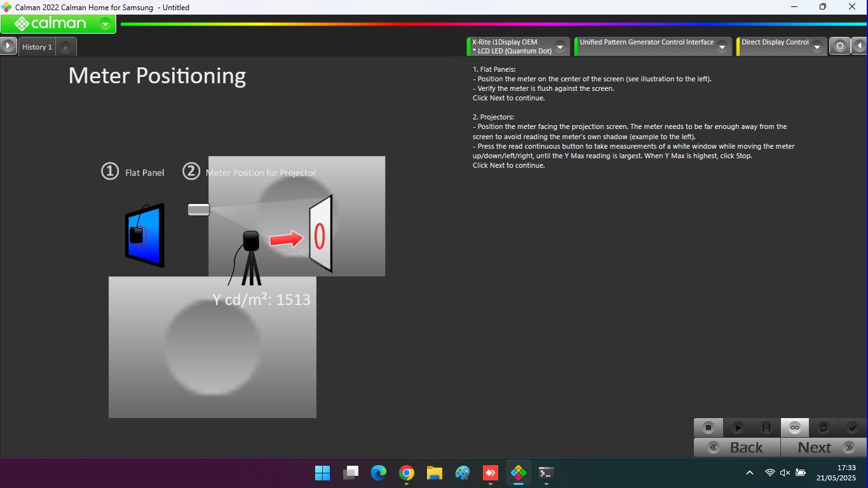868x488 pixels.
Task: Open Task View on the taskbar
Action: pyautogui.click(x=351, y=473)
